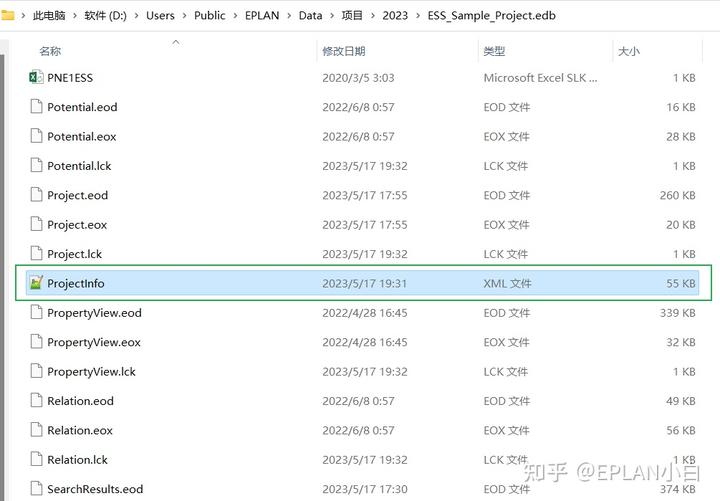Go to Users folder in breadcrumb
Image resolution: width=720 pixels, height=501 pixels.
point(160,16)
